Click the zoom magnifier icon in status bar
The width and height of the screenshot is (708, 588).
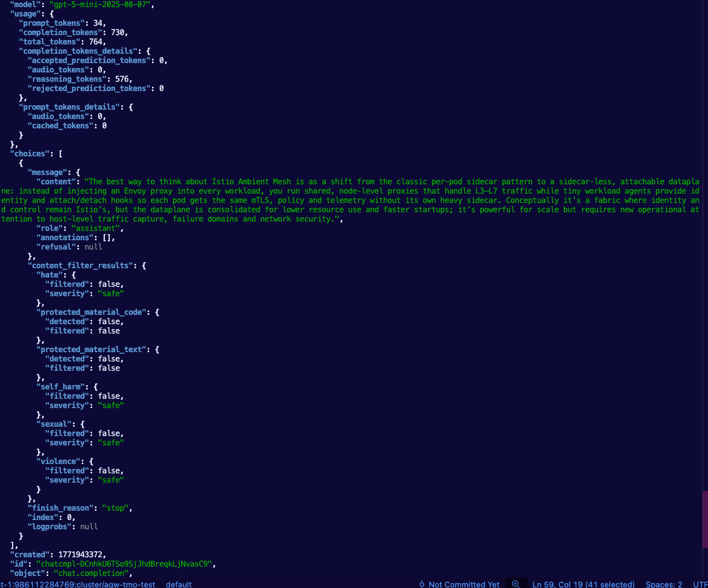coord(516,584)
